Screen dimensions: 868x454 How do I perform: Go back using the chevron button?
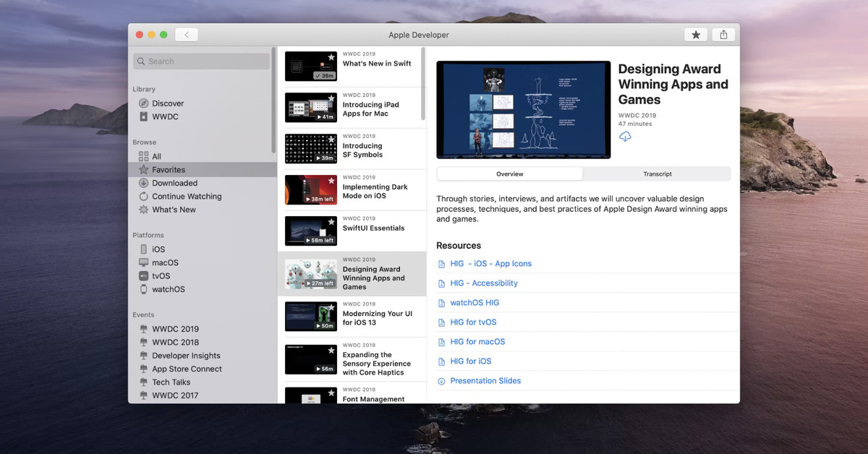[x=186, y=35]
